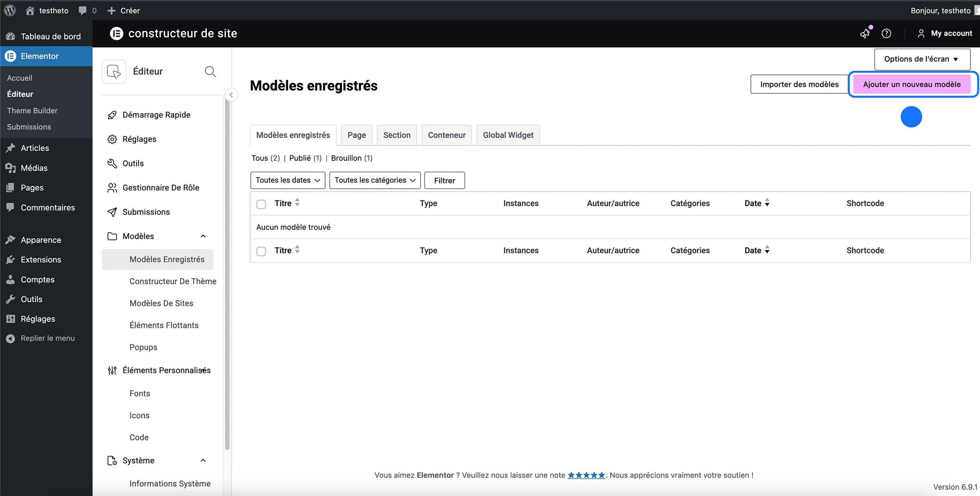Open the Toutes les dates dropdown

pos(287,180)
